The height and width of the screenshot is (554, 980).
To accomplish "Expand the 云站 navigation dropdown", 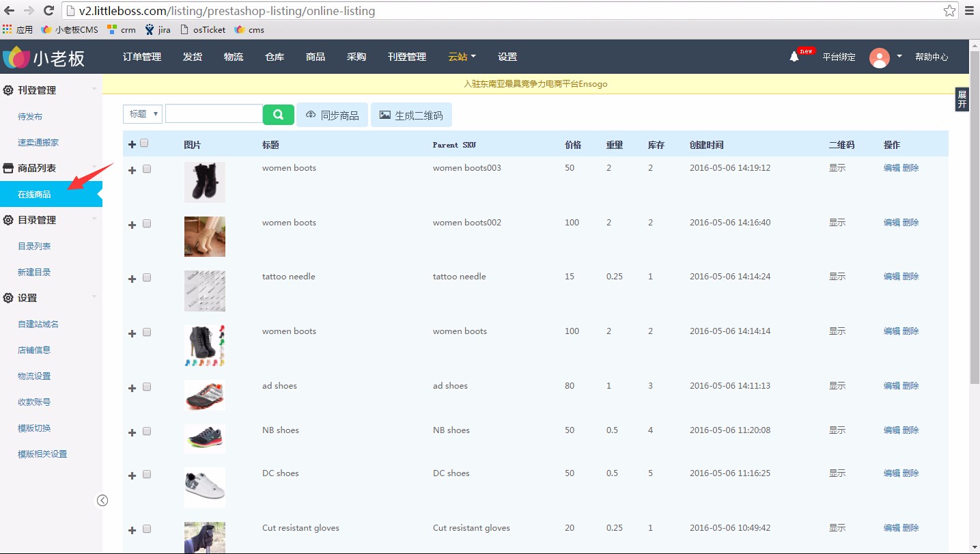I will click(x=462, y=57).
